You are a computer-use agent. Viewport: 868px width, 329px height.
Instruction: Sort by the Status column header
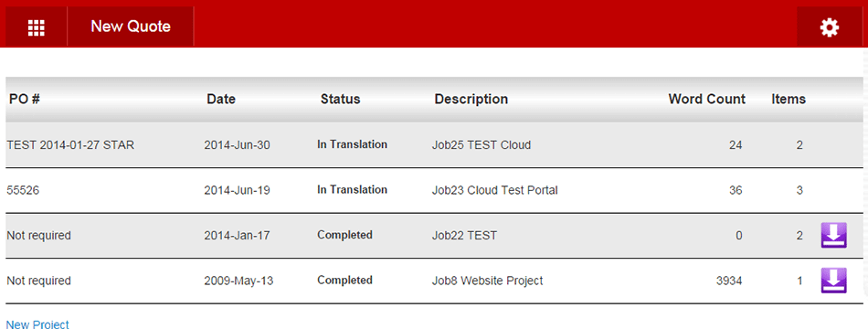click(x=340, y=99)
